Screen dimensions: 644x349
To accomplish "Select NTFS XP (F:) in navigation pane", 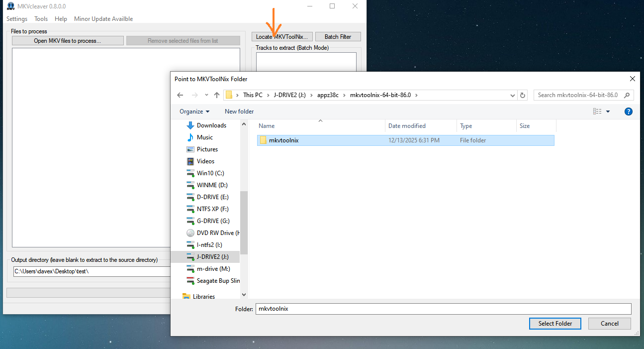I will [x=212, y=209].
